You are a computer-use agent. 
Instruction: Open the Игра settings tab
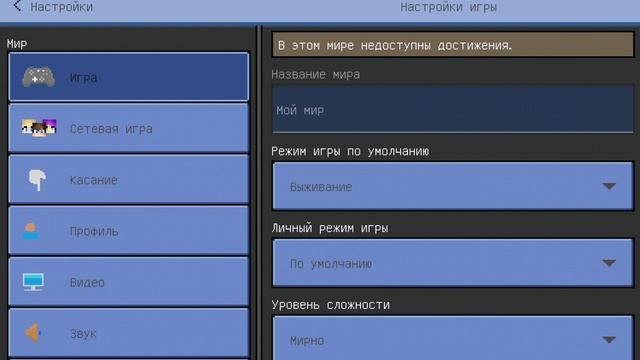tap(129, 77)
